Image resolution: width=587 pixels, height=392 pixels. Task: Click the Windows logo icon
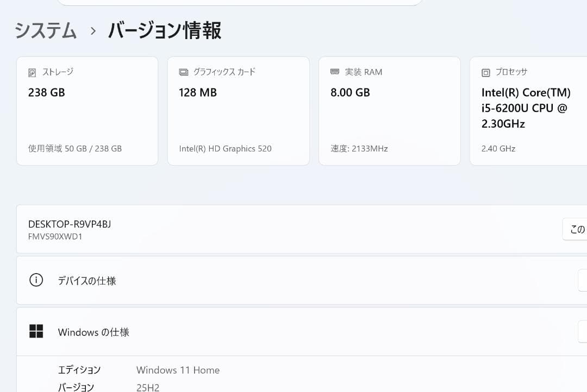(x=36, y=331)
